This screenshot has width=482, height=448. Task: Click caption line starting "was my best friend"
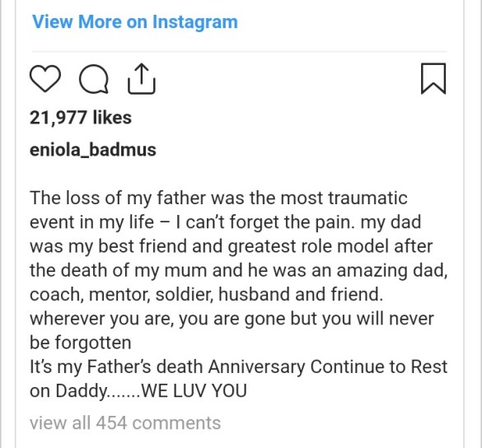(232, 246)
